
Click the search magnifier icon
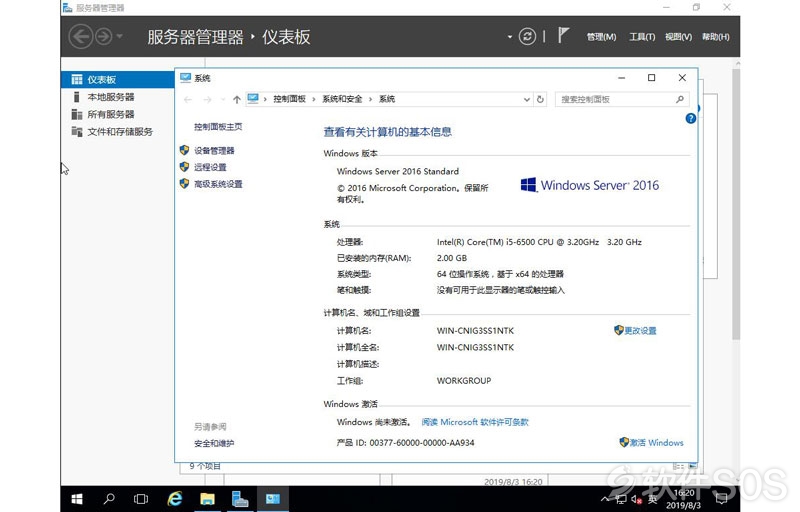tap(680, 99)
